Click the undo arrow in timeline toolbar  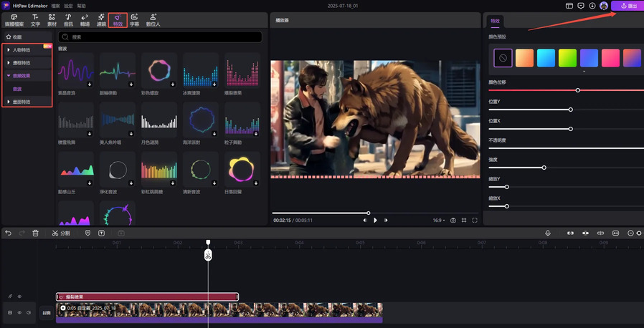[x=8, y=233]
